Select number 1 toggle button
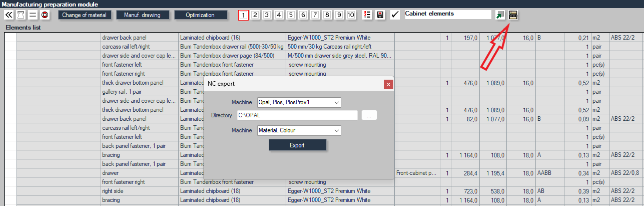This screenshot has width=644, height=206. tap(243, 15)
